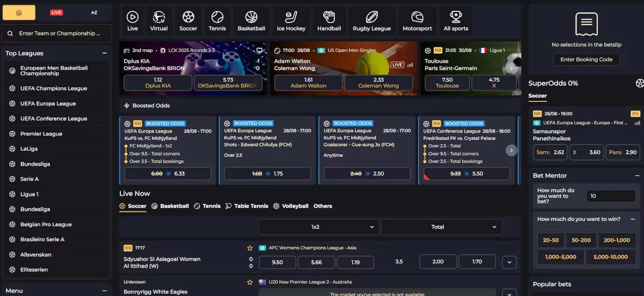Choose the 20-50 win range
This screenshot has width=644, height=296.
click(551, 240)
